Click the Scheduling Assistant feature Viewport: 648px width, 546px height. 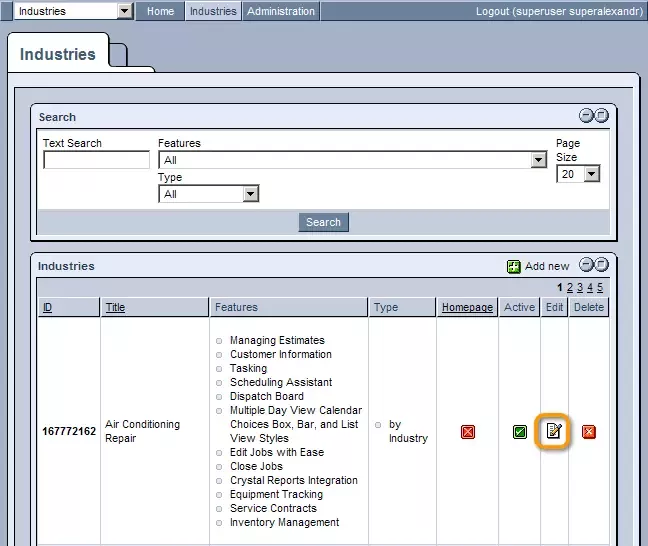tap(281, 382)
